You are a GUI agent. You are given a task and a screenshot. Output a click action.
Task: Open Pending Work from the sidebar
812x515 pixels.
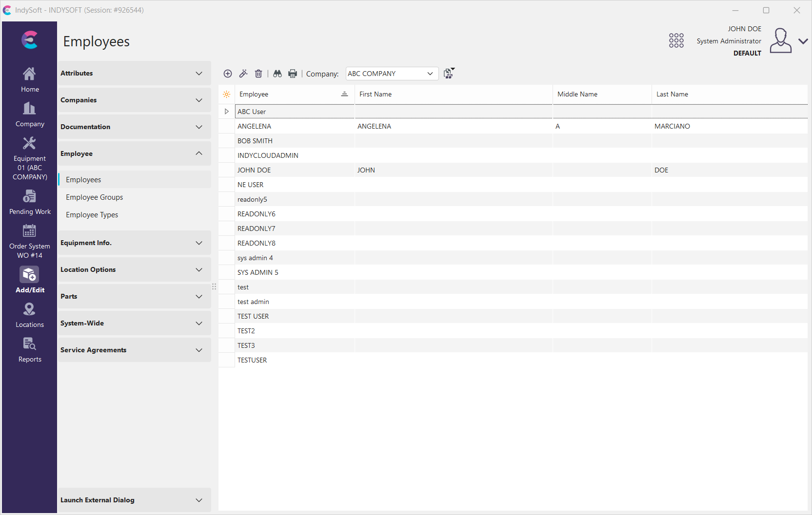click(x=30, y=202)
